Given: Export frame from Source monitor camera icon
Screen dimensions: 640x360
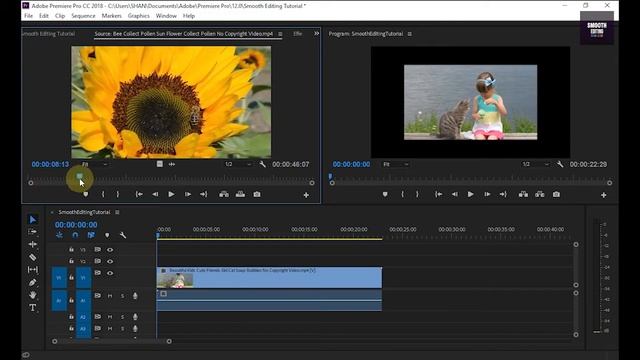Looking at the screenshot, I should (257, 194).
